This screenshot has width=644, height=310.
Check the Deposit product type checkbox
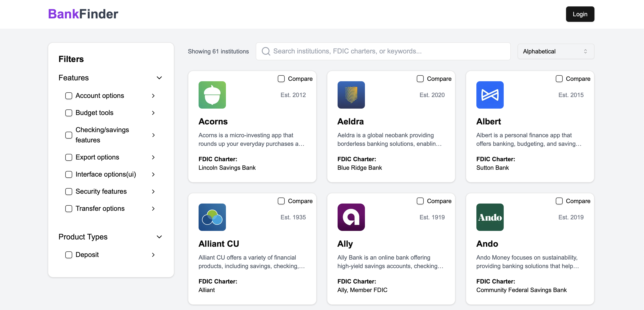coord(69,255)
